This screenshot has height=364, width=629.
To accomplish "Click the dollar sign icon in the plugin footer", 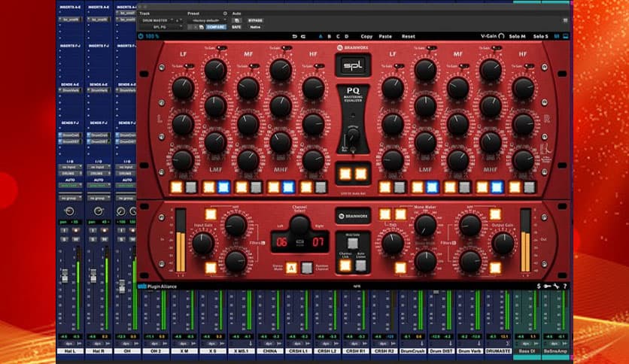I will click(539, 287).
